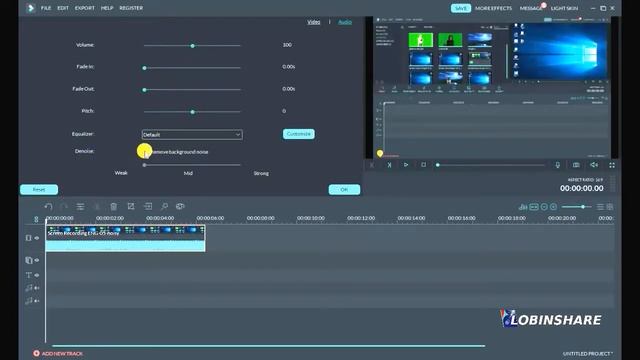Set the Denoise strength slider
This screenshot has height=360, width=640.
click(x=192, y=165)
